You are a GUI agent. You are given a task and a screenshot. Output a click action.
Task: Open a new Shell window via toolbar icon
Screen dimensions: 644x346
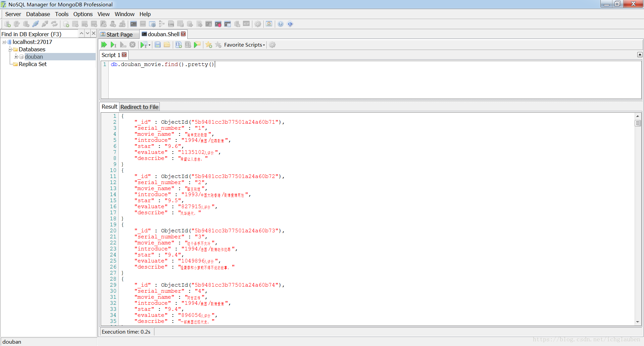[x=134, y=24]
